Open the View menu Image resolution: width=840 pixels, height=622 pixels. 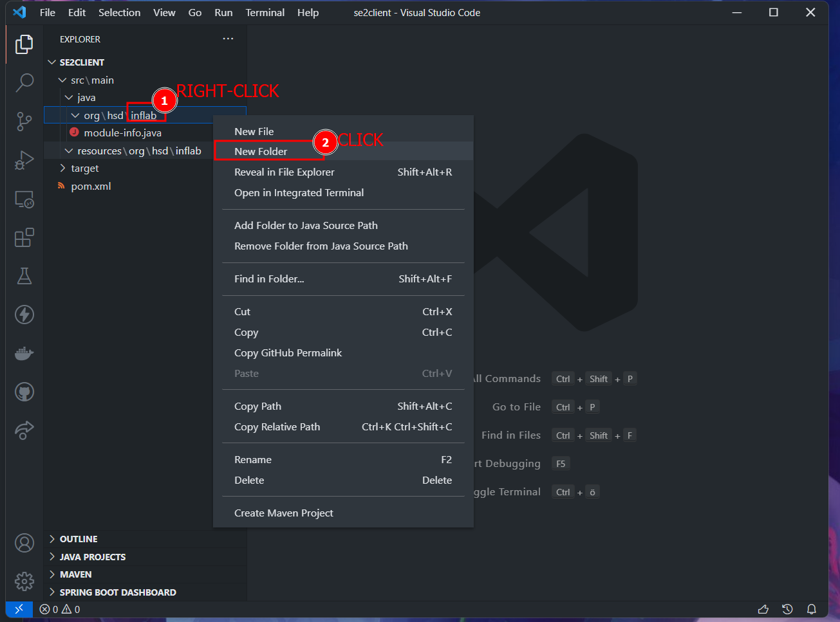click(164, 12)
